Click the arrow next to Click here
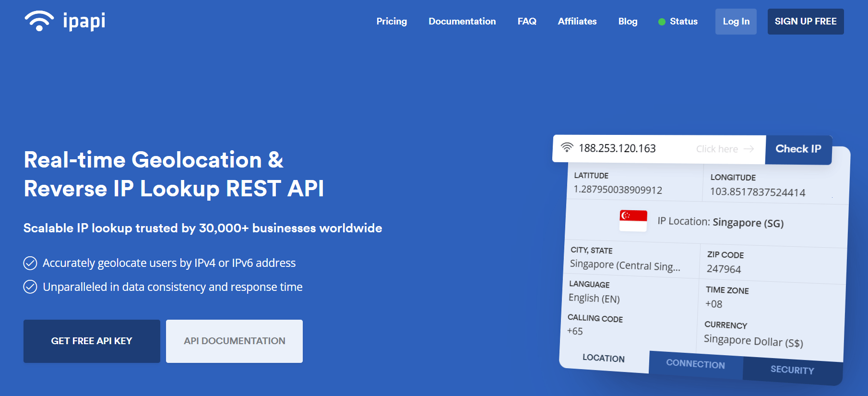Viewport: 868px width, 396px height. point(749,149)
